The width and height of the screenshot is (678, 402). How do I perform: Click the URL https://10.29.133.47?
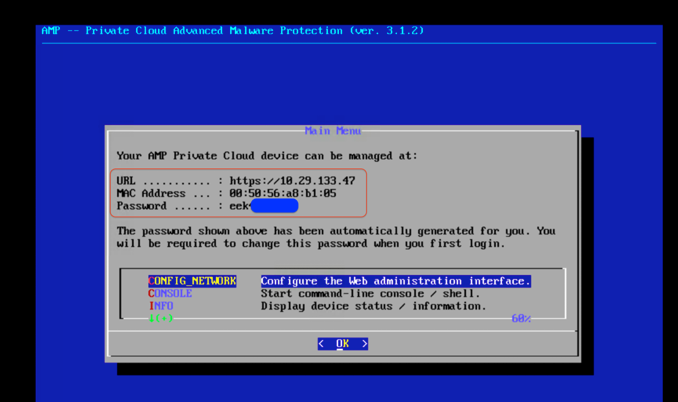point(292,181)
